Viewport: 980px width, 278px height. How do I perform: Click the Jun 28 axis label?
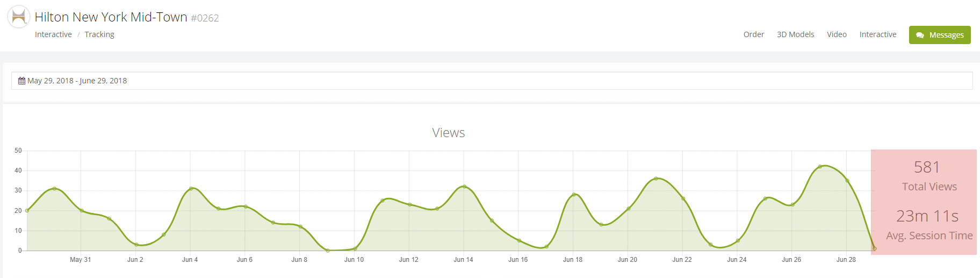pyautogui.click(x=846, y=260)
